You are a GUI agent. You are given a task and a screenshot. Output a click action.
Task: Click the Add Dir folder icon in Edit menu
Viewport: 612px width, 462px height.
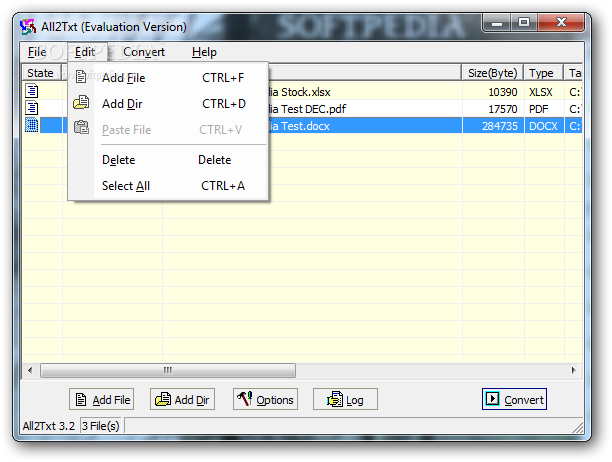coord(81,103)
